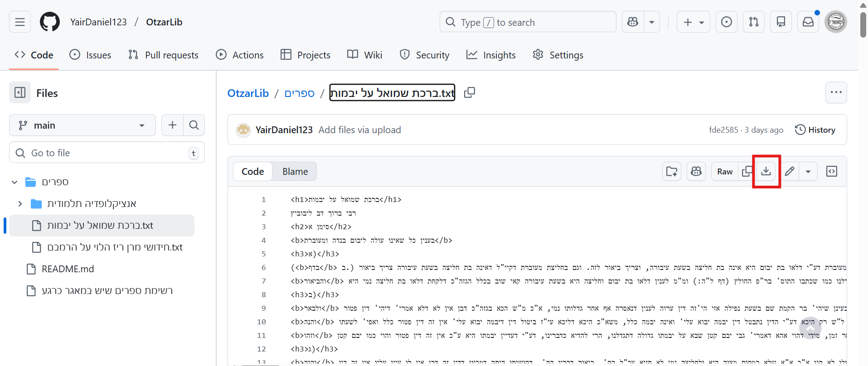Open the Issues icon in header
The height and width of the screenshot is (366, 868).
pyautogui.click(x=727, y=22)
